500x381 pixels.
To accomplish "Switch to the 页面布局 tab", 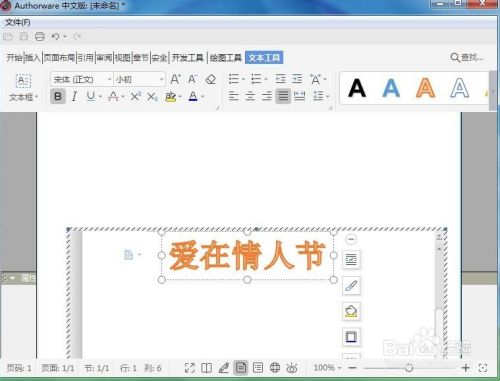I will (x=59, y=58).
